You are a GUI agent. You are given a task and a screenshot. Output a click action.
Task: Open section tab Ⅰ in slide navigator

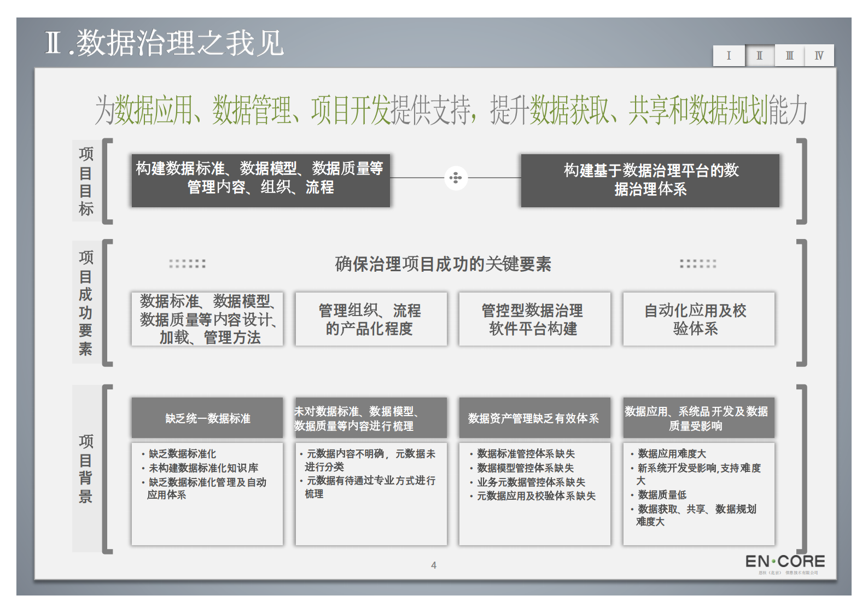click(729, 55)
